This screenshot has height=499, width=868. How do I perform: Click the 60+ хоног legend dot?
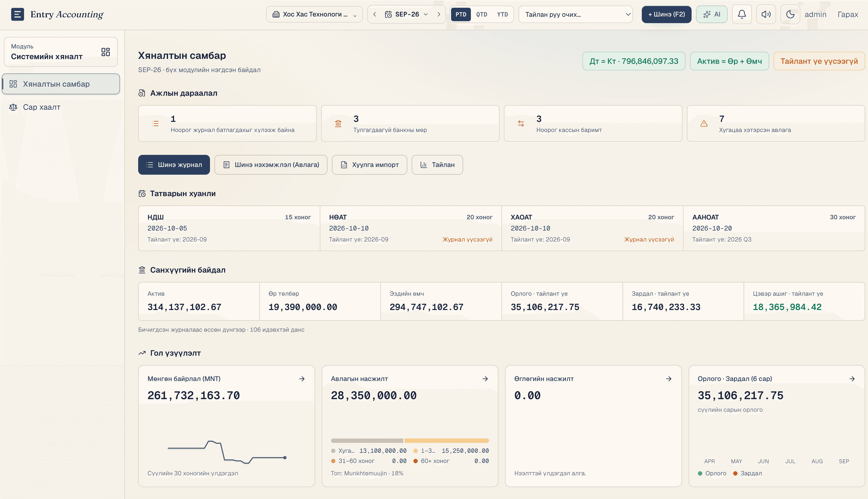[x=415, y=461]
